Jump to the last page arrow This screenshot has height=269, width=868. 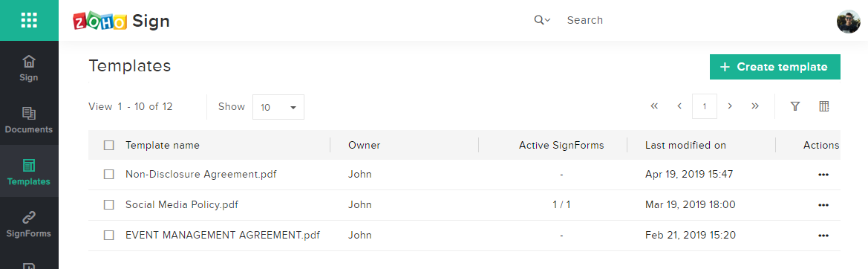click(x=755, y=106)
